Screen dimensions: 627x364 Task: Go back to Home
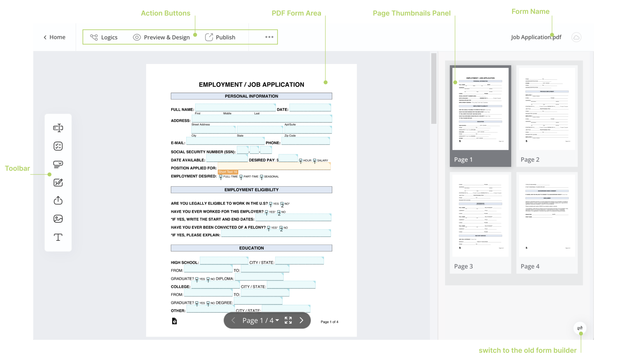(x=54, y=37)
